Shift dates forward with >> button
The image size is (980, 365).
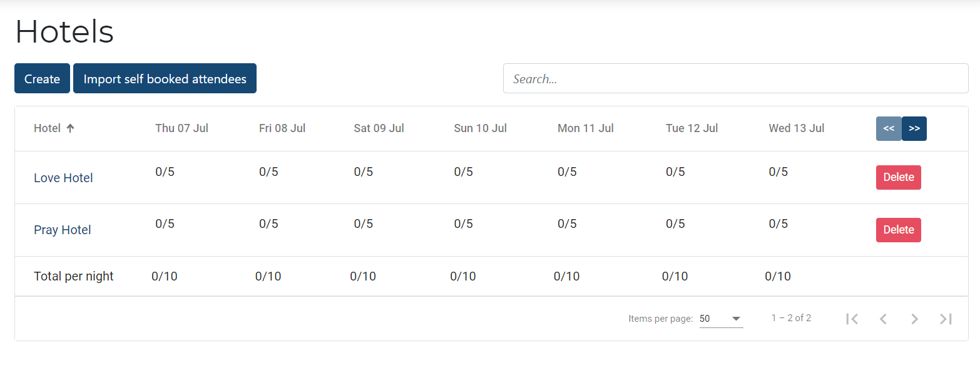pos(914,128)
